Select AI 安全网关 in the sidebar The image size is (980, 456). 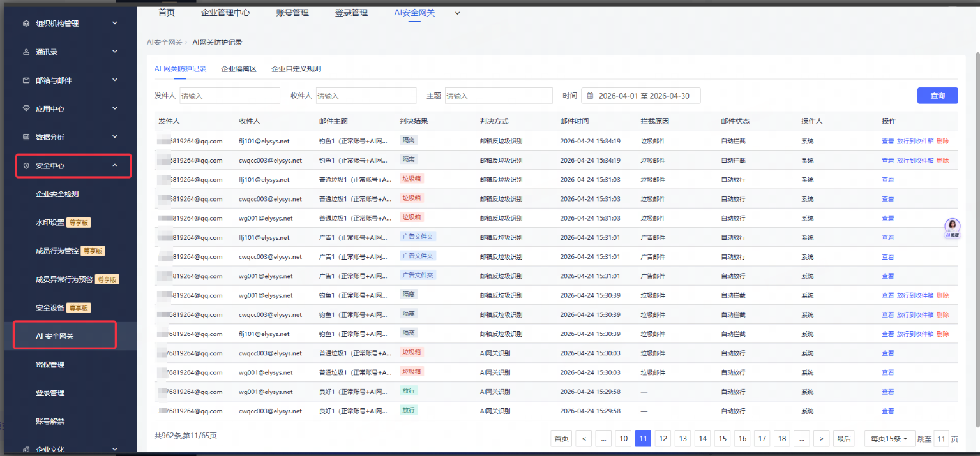tap(55, 336)
